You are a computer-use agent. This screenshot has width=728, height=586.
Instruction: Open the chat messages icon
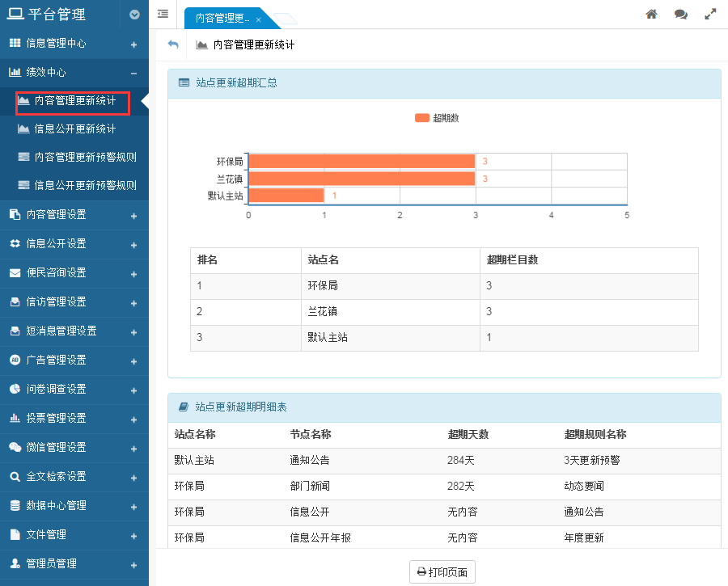pos(681,15)
